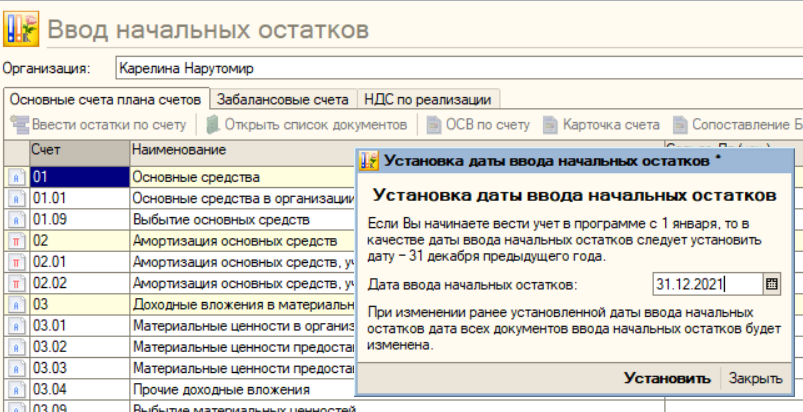Click the Организация field Карелина Нарутомир
Viewport: 803px width, 412px height.
click(x=459, y=68)
